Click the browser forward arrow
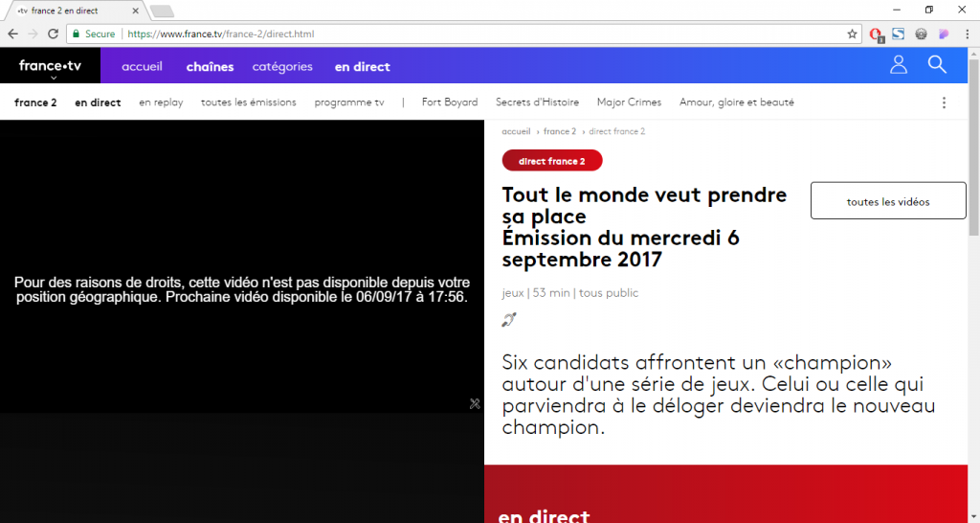The height and width of the screenshot is (523, 980). point(33,34)
